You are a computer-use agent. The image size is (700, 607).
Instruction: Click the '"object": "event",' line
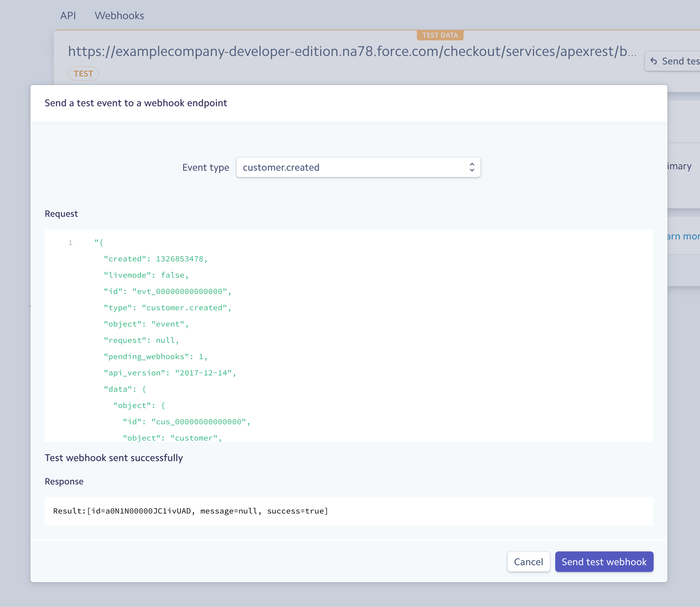(146, 324)
